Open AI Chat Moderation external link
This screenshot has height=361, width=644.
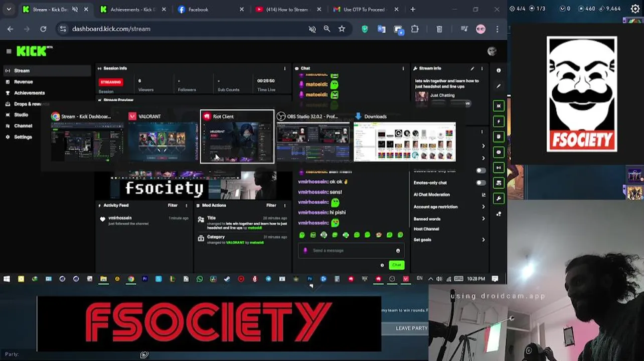coord(483,195)
